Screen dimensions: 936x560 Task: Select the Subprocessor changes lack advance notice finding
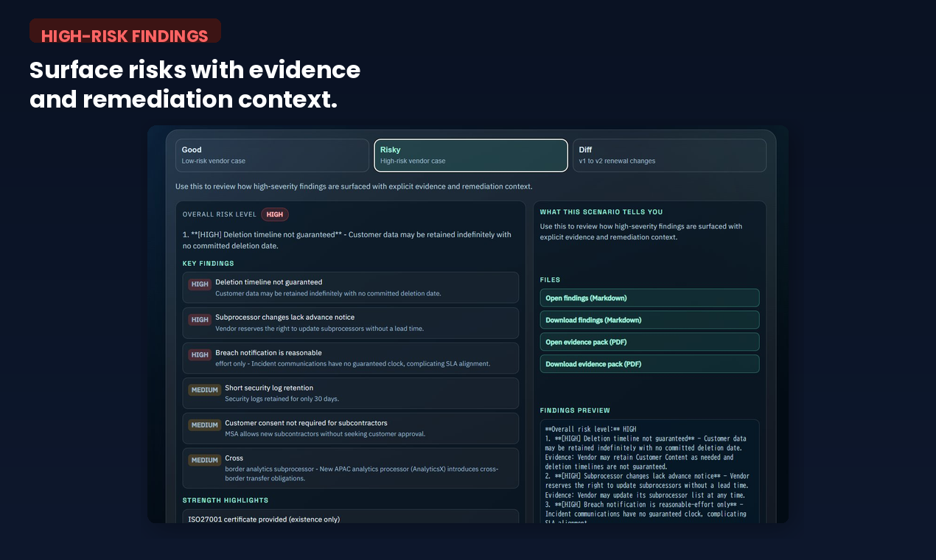[351, 323]
